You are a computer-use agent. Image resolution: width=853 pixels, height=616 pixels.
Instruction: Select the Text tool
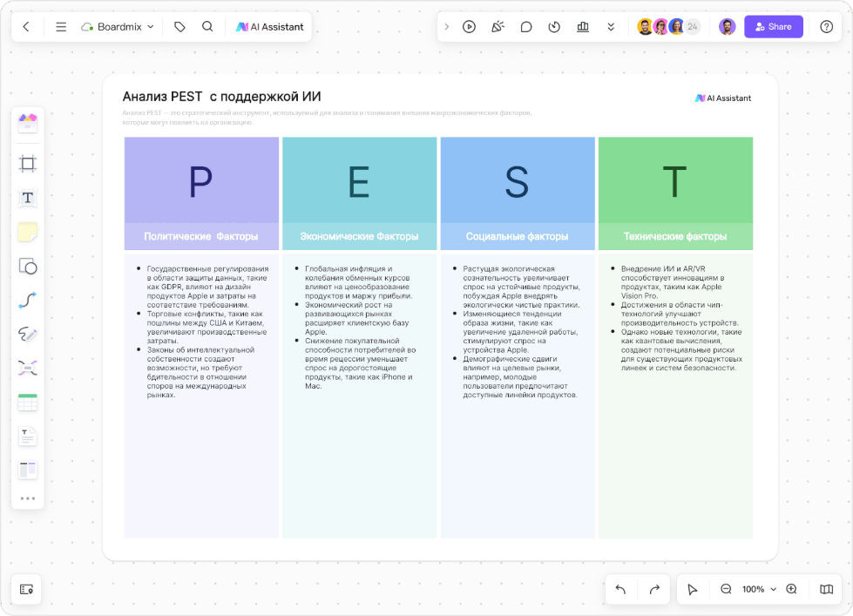click(28, 198)
